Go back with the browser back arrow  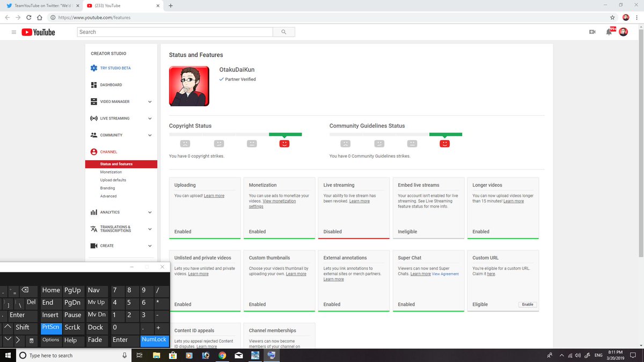point(8,17)
